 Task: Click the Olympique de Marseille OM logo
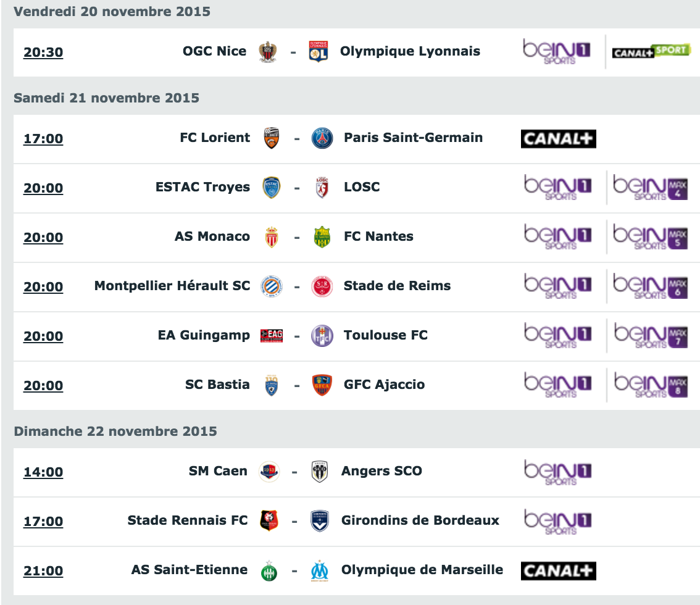320,570
